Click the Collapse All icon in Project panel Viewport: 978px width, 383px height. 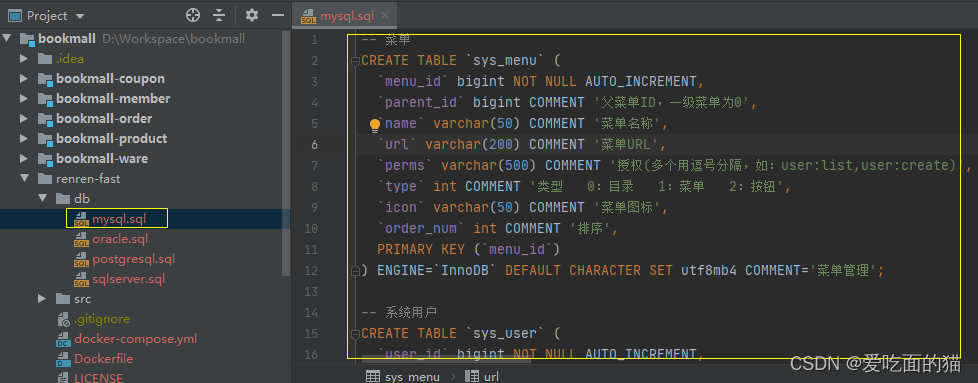[x=219, y=16]
